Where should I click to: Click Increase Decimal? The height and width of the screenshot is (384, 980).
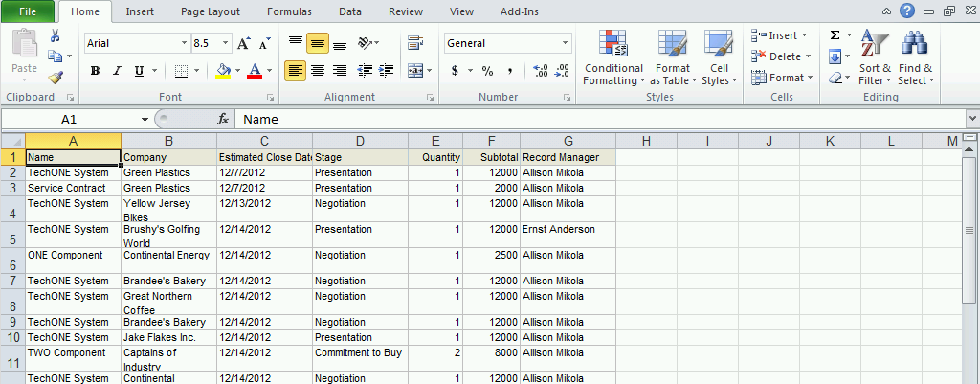click(x=540, y=71)
